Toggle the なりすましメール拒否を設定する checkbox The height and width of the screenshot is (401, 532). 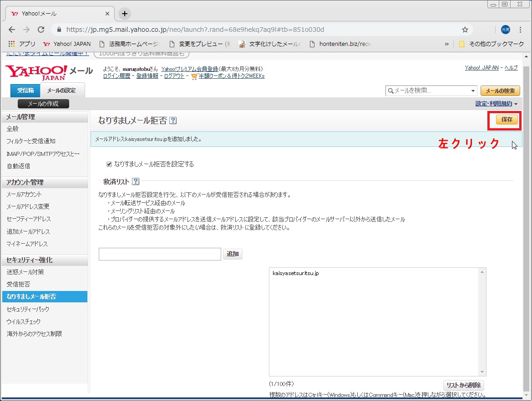click(x=109, y=164)
